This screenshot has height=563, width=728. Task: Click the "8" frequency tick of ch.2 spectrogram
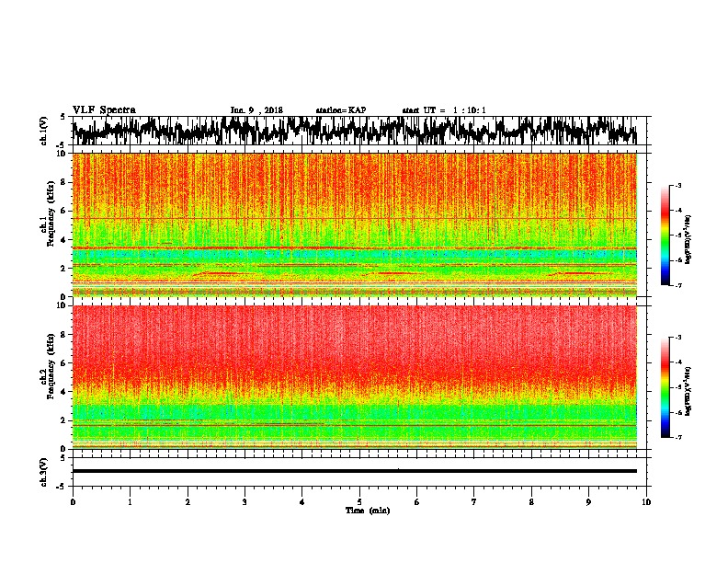pos(65,335)
